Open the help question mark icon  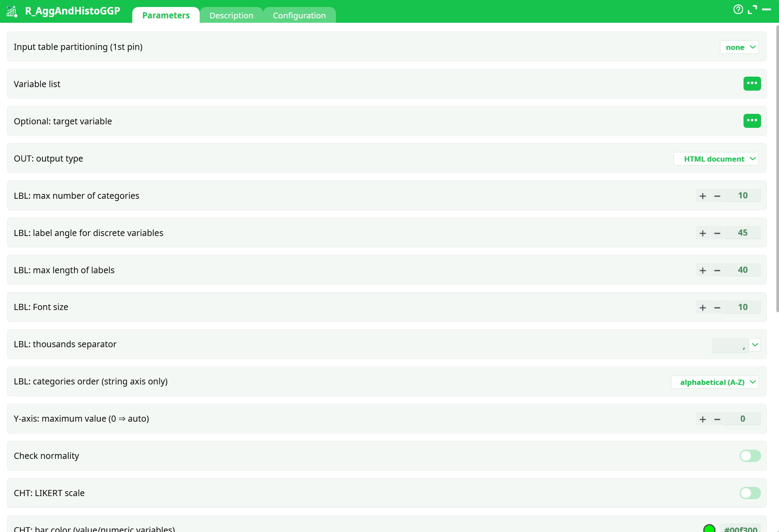click(738, 9)
